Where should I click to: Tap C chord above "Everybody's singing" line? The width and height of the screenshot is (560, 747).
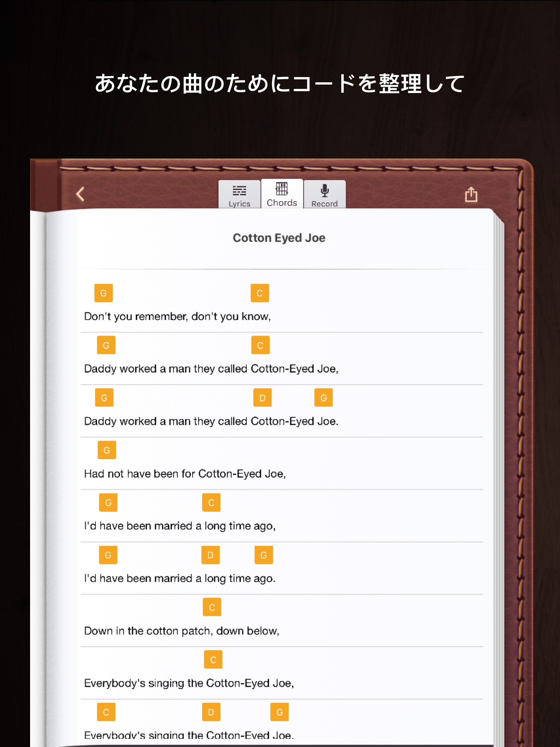[x=213, y=659]
